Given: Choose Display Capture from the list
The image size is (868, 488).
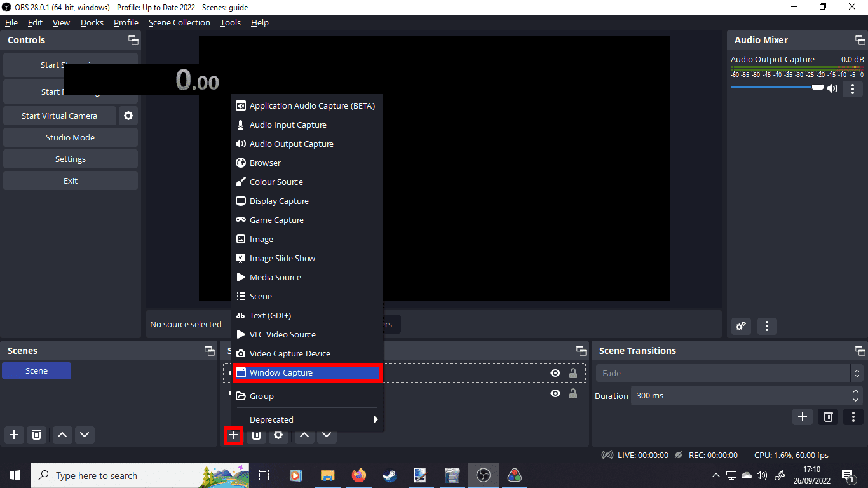Looking at the screenshot, I should pyautogui.click(x=308, y=201).
